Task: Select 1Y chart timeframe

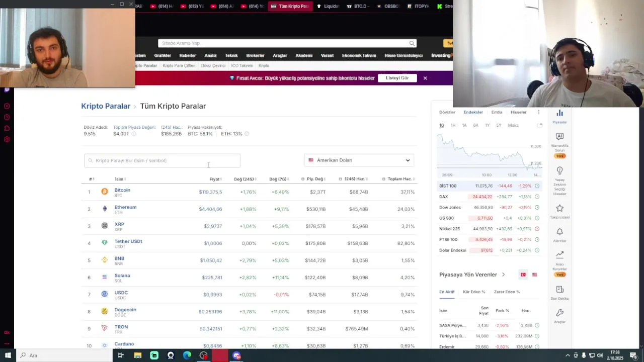Action: [x=487, y=125]
